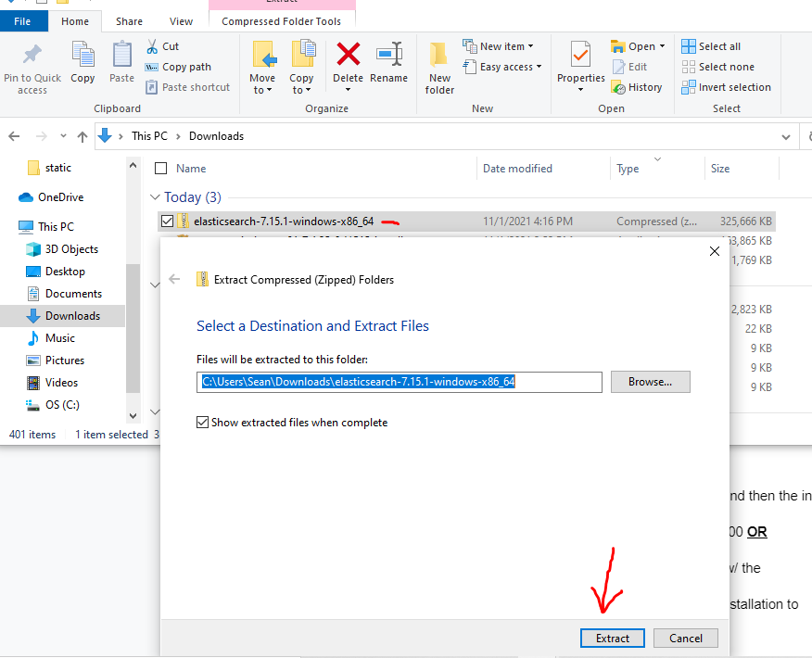Collapse the Today (3) group
Viewport: 812px width, 658px height.
coord(155,197)
